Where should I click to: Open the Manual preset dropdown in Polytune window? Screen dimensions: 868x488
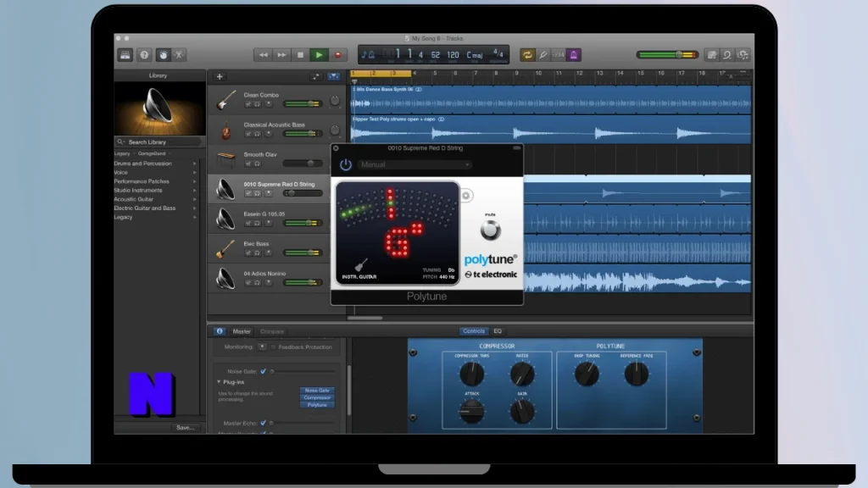pyautogui.click(x=415, y=165)
